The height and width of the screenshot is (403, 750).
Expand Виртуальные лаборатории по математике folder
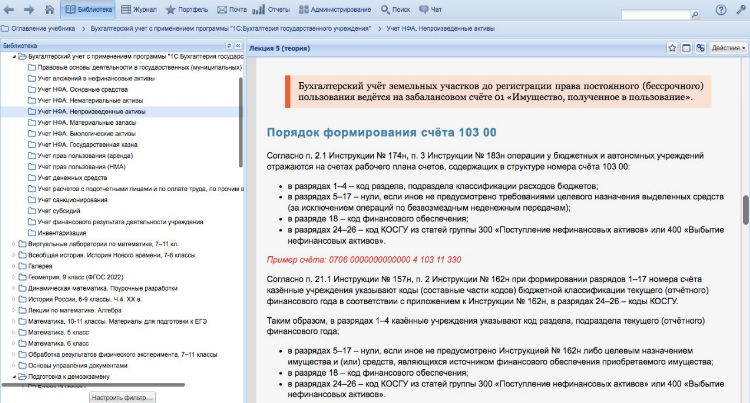point(14,244)
